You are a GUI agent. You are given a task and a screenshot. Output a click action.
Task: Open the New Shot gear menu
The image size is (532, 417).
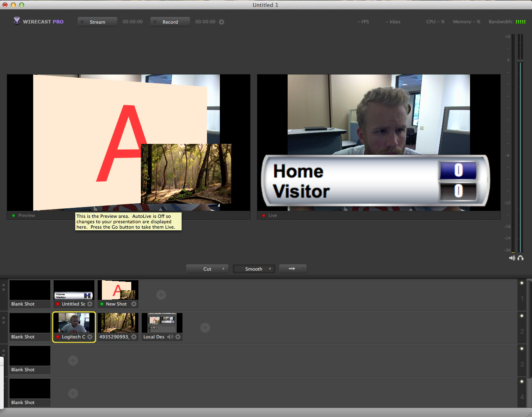[134, 304]
